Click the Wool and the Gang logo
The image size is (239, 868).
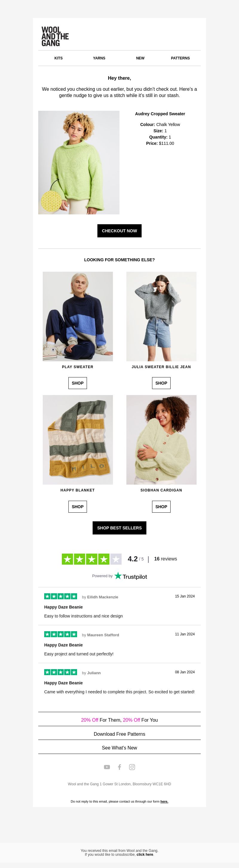click(55, 36)
